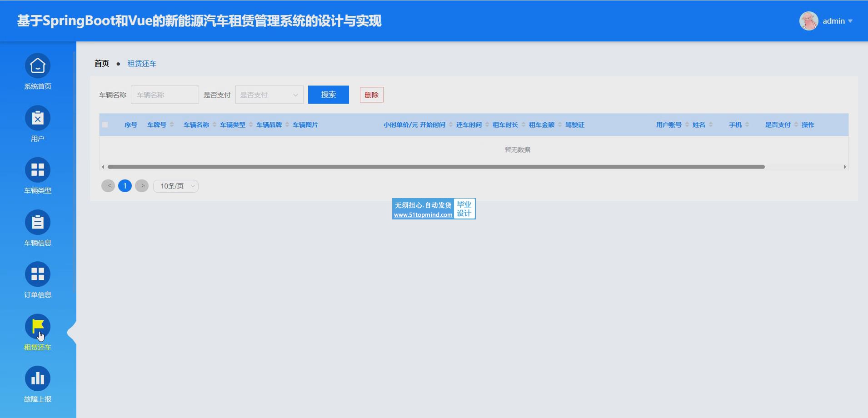Open the 订单信息 grid icon
Image resolution: width=868 pixels, height=418 pixels.
click(38, 274)
